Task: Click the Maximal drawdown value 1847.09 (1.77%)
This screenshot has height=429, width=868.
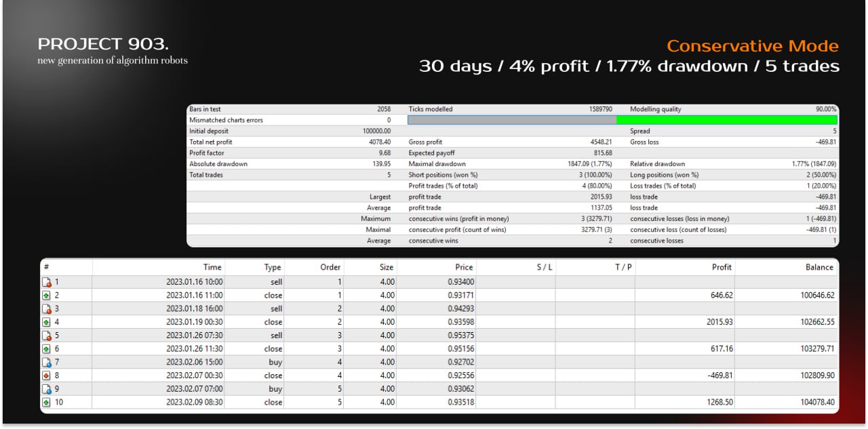Action: [x=590, y=164]
